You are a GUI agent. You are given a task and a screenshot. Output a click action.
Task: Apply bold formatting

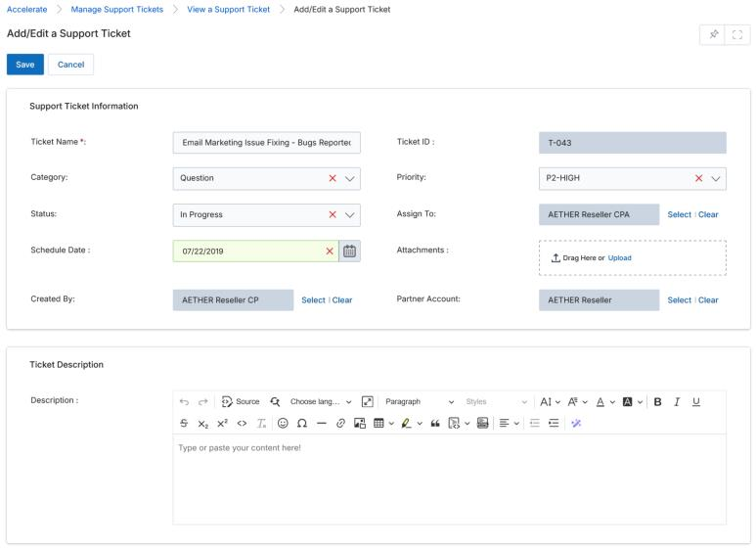657,402
